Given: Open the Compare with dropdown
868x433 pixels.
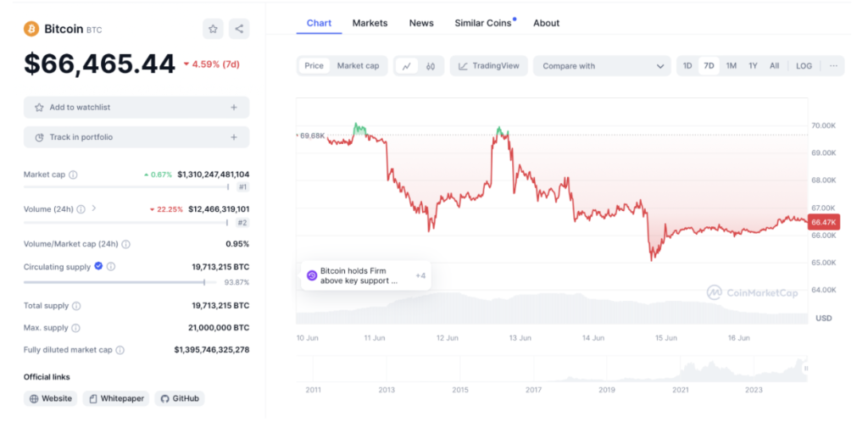Looking at the screenshot, I should (602, 66).
